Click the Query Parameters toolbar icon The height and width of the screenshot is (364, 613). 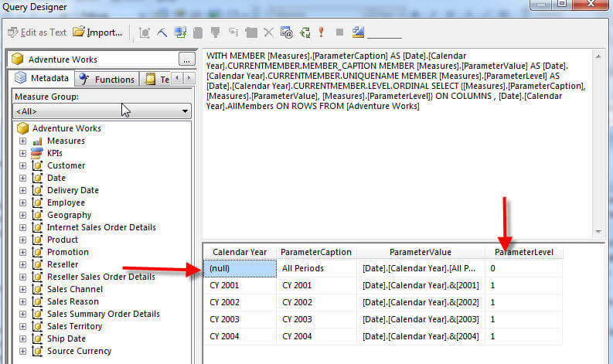(x=286, y=32)
